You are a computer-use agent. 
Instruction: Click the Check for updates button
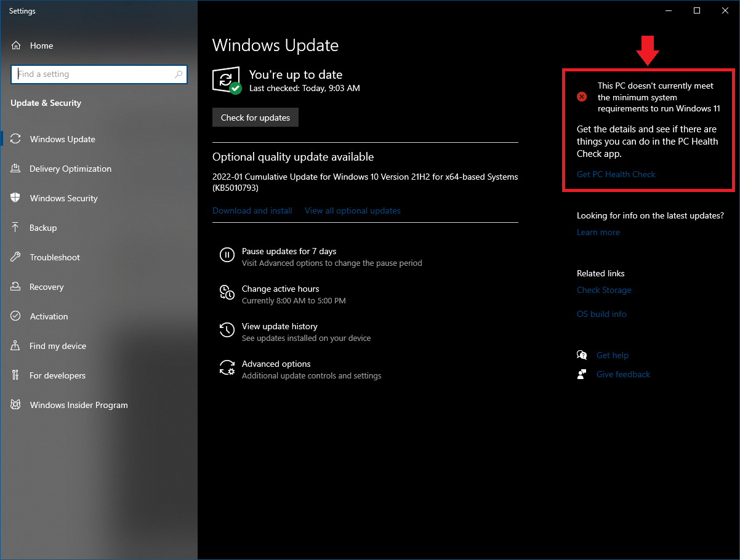click(x=255, y=118)
